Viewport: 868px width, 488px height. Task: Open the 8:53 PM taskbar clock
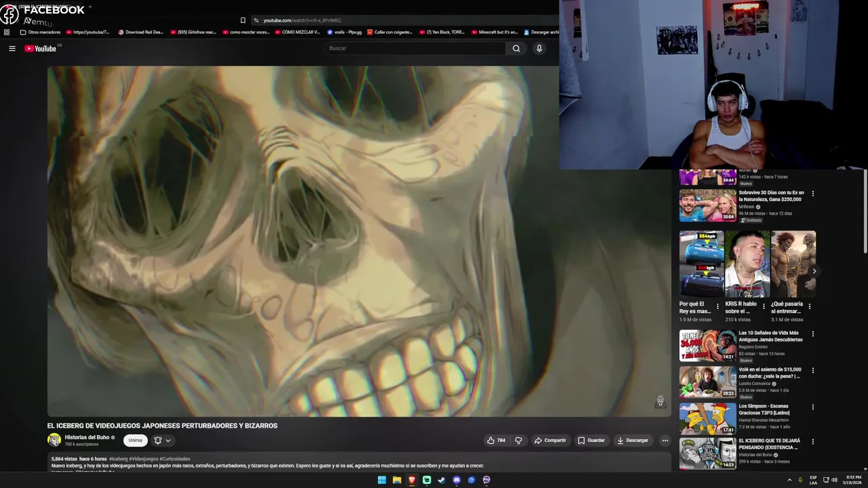853,480
